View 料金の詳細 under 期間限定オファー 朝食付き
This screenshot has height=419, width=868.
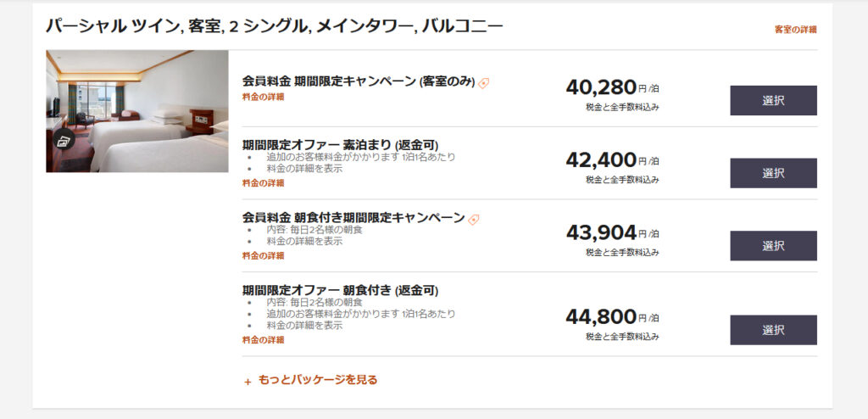[x=263, y=340]
